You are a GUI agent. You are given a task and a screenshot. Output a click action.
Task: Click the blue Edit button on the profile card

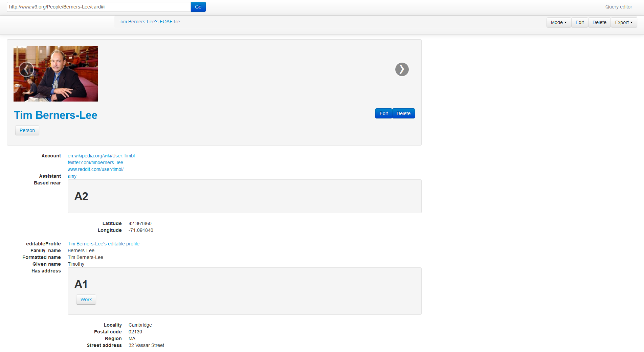click(x=383, y=113)
